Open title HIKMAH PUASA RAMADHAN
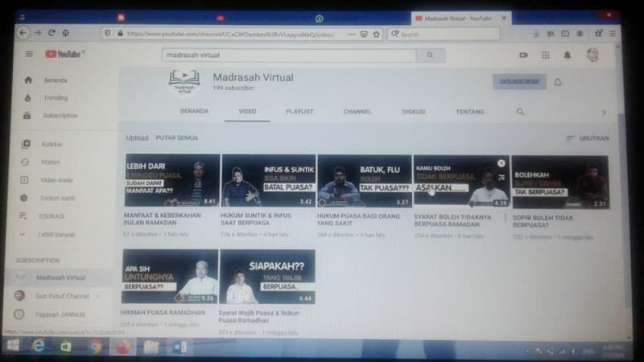 (x=163, y=312)
